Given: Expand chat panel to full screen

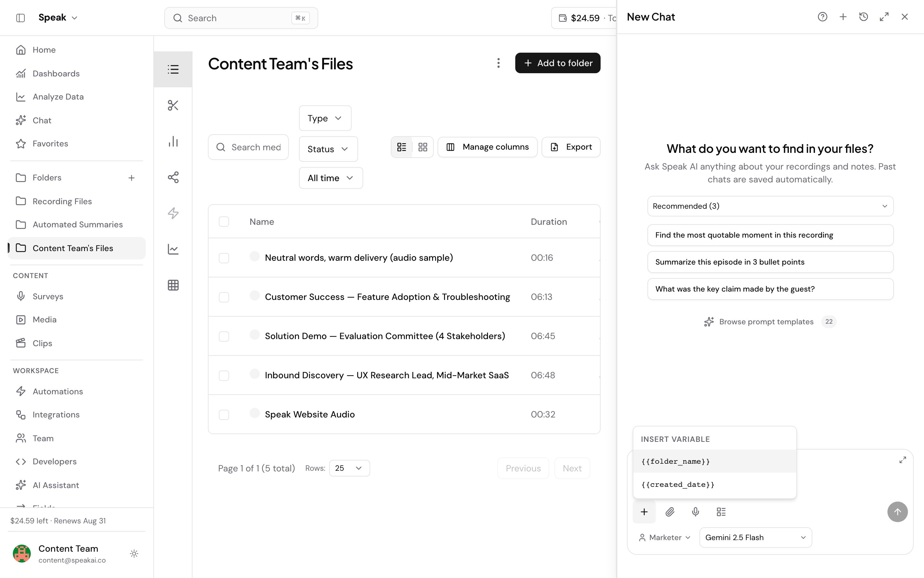Looking at the screenshot, I should pos(884,17).
